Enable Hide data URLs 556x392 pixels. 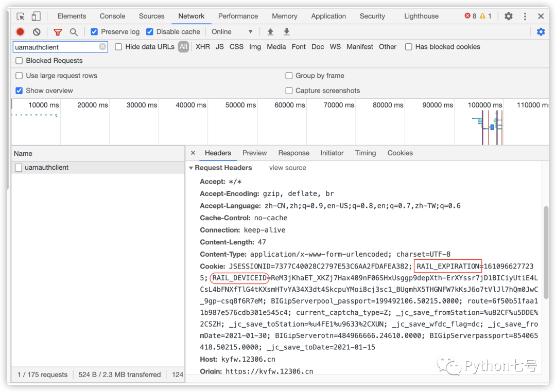pos(118,47)
